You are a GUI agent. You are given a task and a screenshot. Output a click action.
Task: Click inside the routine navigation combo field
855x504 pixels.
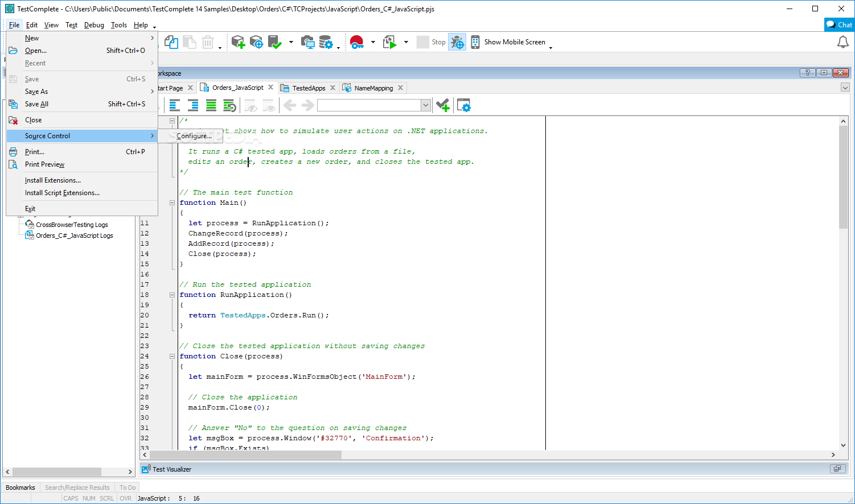[369, 105]
